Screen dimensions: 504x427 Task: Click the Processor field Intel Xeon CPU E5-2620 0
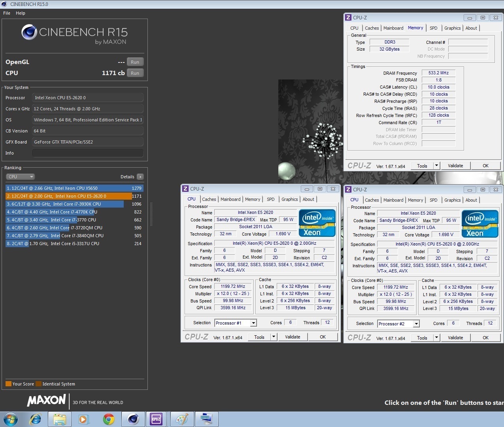88,98
